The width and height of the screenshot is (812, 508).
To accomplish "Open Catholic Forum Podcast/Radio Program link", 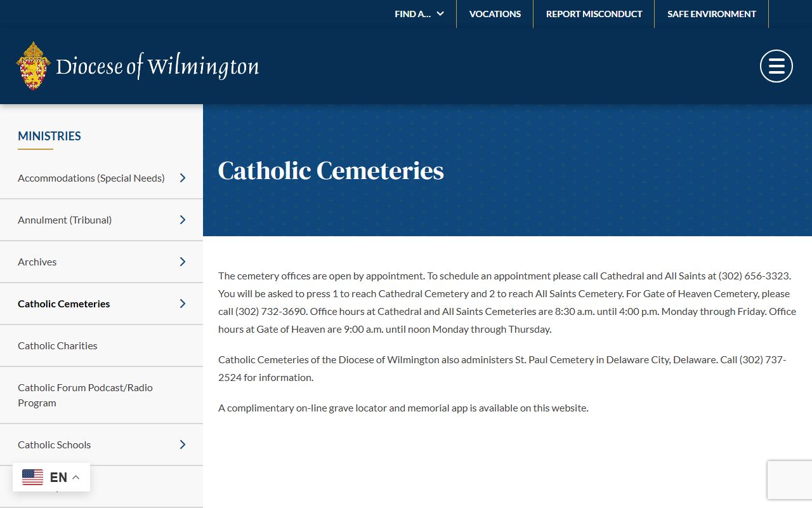I will pyautogui.click(x=86, y=395).
